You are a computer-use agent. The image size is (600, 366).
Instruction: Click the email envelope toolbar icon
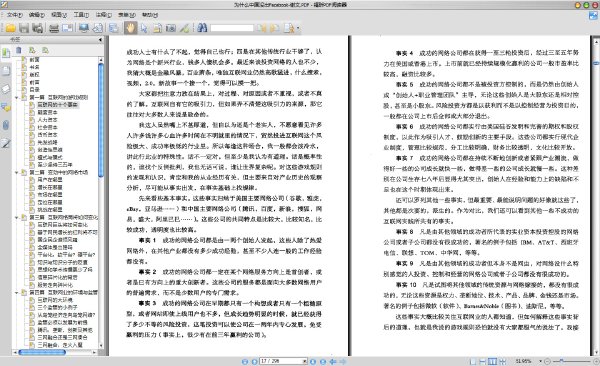67,28
